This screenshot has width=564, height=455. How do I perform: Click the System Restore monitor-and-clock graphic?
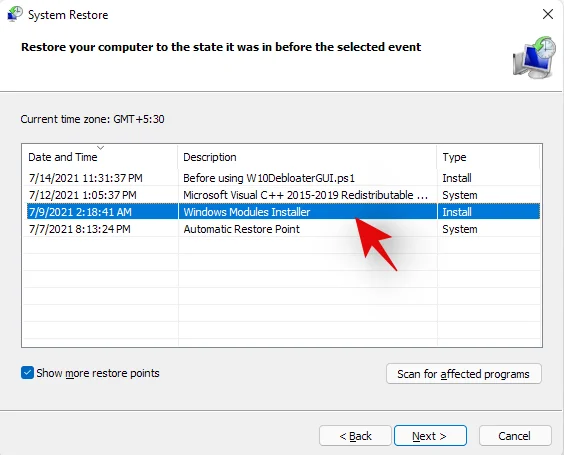click(x=534, y=57)
